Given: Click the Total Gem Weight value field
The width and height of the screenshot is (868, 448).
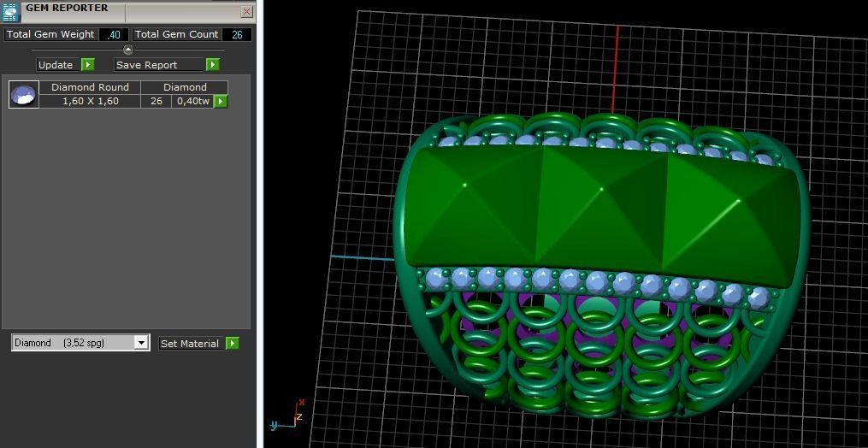Looking at the screenshot, I should [114, 34].
